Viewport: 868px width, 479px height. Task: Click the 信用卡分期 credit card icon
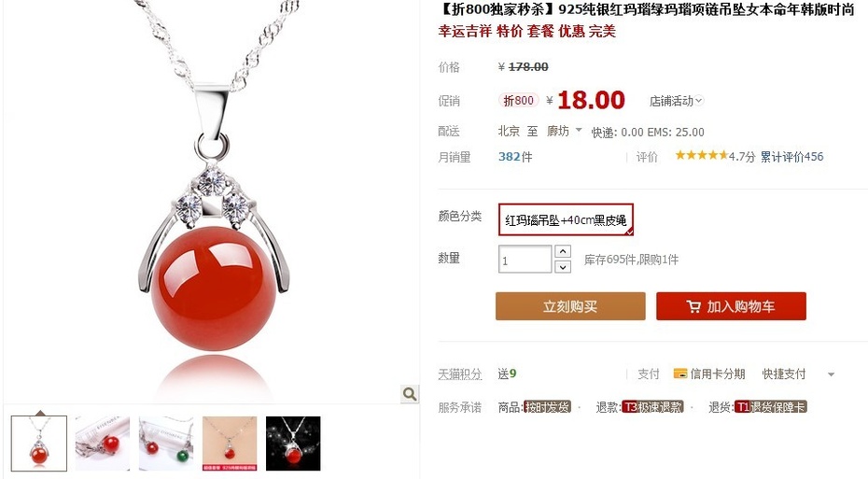point(679,373)
